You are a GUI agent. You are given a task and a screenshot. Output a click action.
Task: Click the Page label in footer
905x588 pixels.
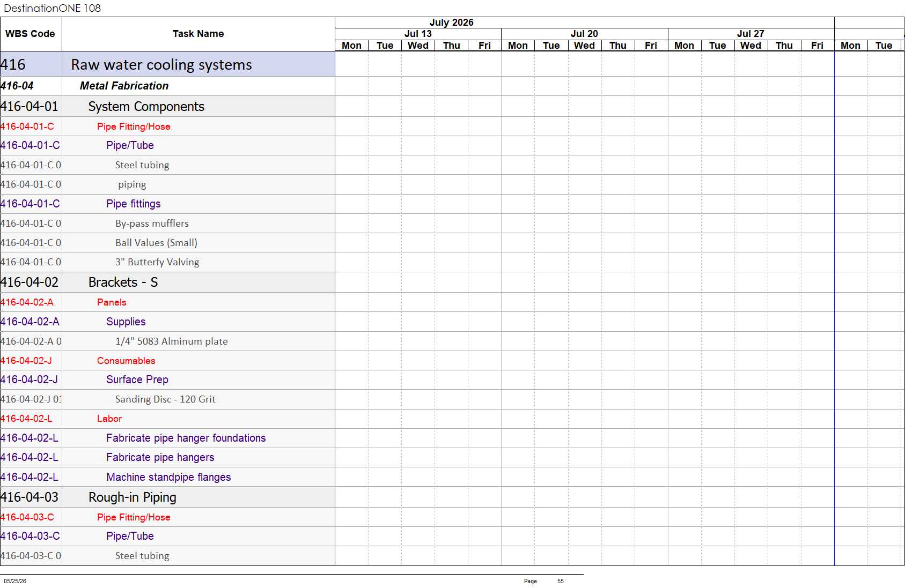click(530, 581)
